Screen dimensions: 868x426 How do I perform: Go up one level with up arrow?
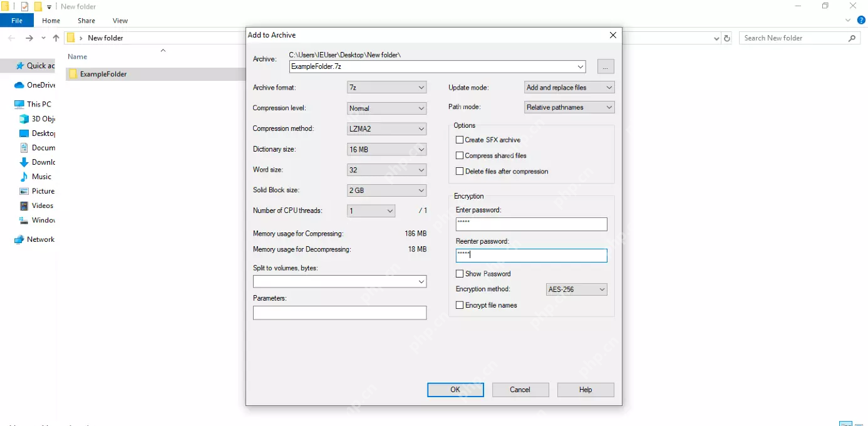pyautogui.click(x=56, y=38)
